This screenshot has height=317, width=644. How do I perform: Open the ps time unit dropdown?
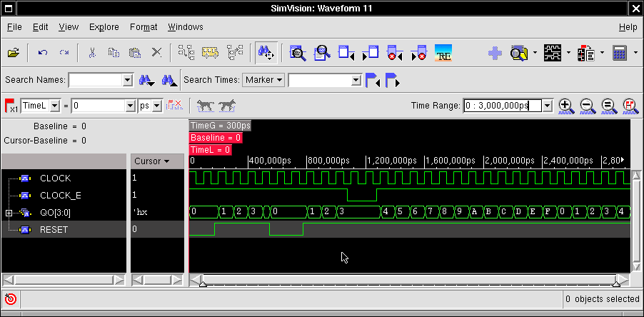coord(157,106)
